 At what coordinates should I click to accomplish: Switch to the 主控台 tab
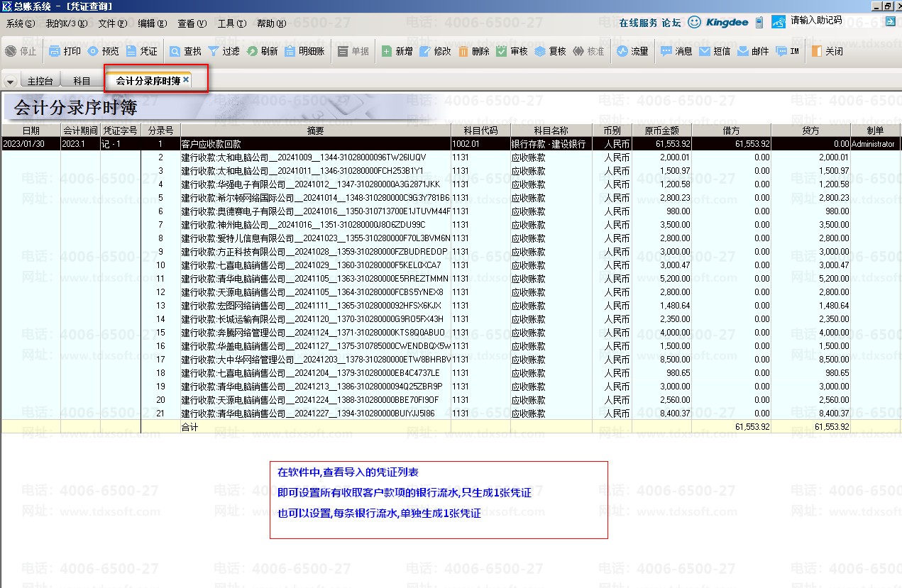coord(40,81)
